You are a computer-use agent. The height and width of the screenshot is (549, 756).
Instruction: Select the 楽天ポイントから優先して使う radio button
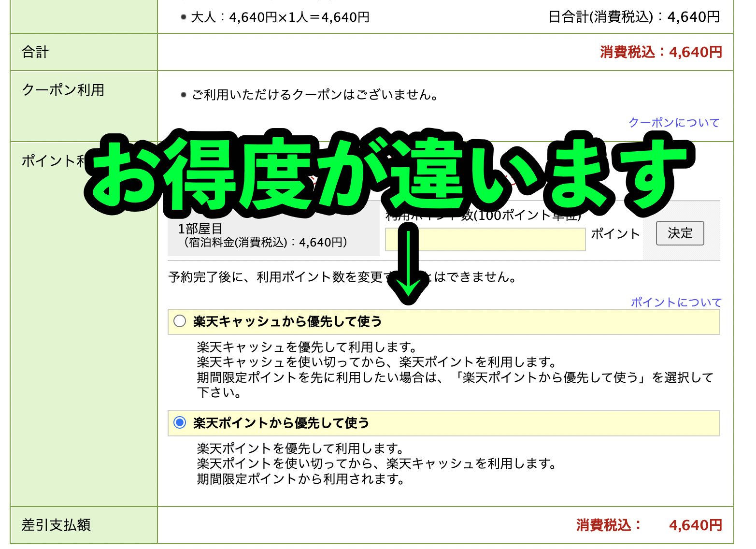[180, 423]
